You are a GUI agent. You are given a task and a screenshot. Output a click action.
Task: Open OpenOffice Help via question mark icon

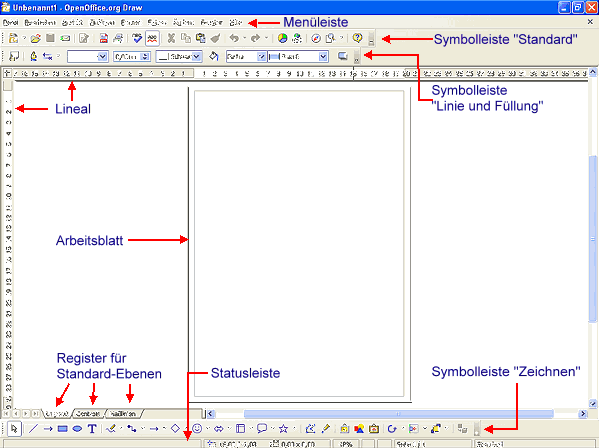click(358, 38)
